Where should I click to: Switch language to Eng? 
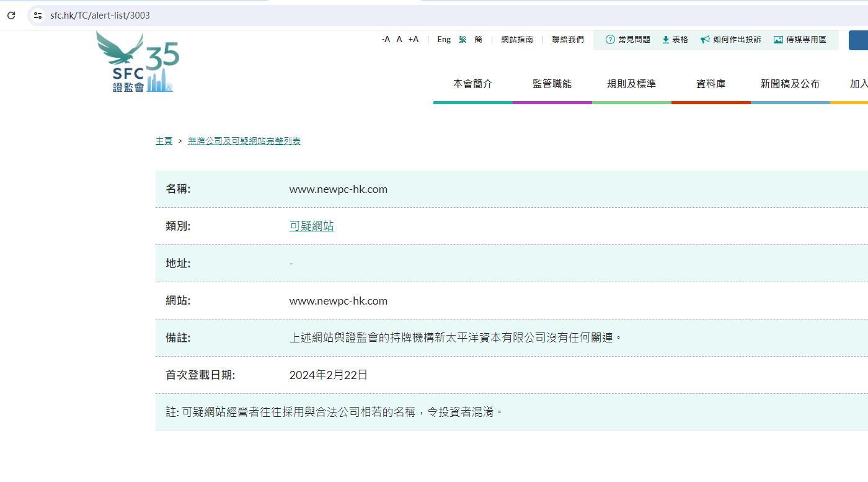[444, 40]
